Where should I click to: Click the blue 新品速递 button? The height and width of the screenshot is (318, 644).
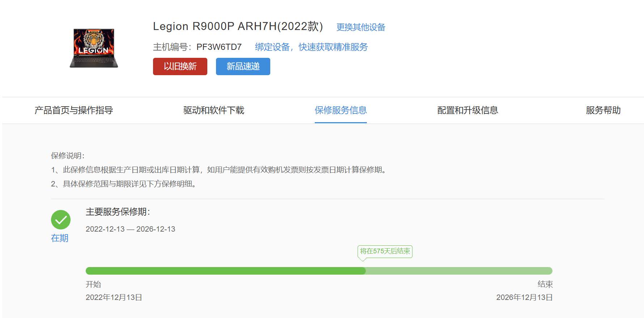243,66
